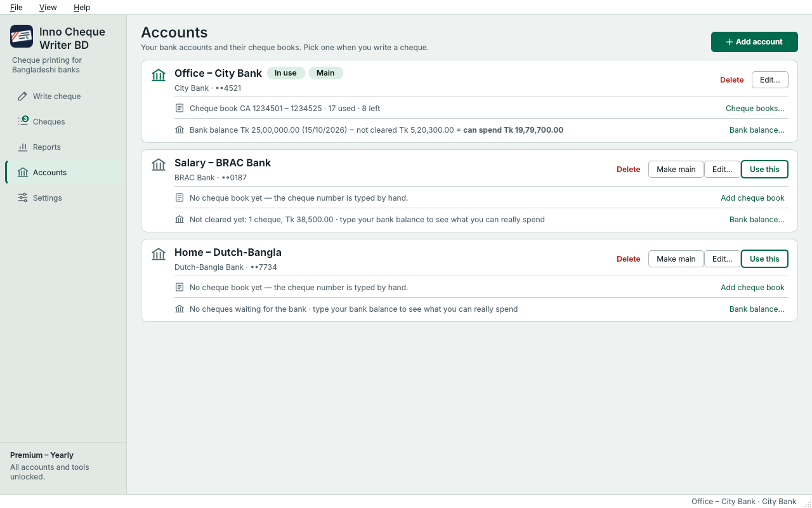Open the File menu
This screenshot has height=508, width=812.
pos(16,8)
